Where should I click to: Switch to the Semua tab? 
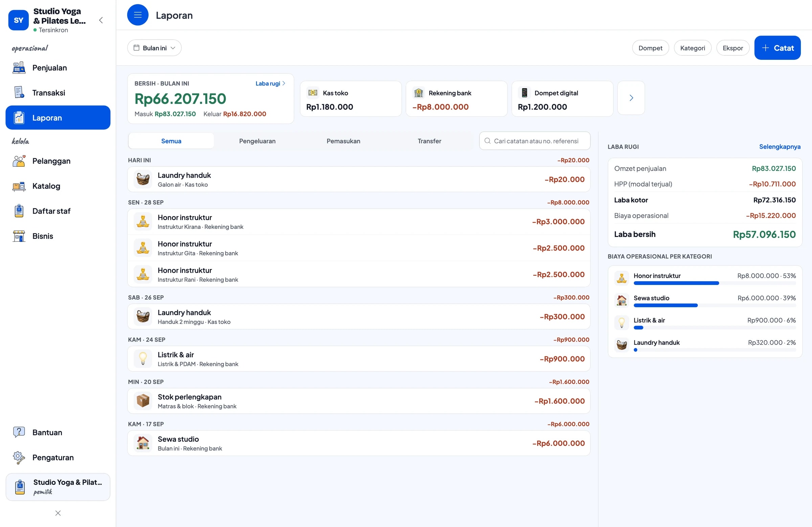coord(171,141)
